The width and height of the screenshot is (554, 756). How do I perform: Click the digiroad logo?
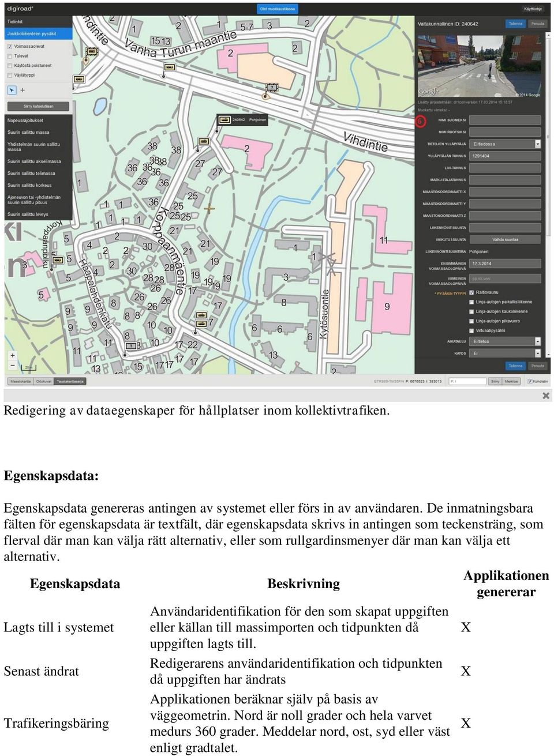point(20,9)
